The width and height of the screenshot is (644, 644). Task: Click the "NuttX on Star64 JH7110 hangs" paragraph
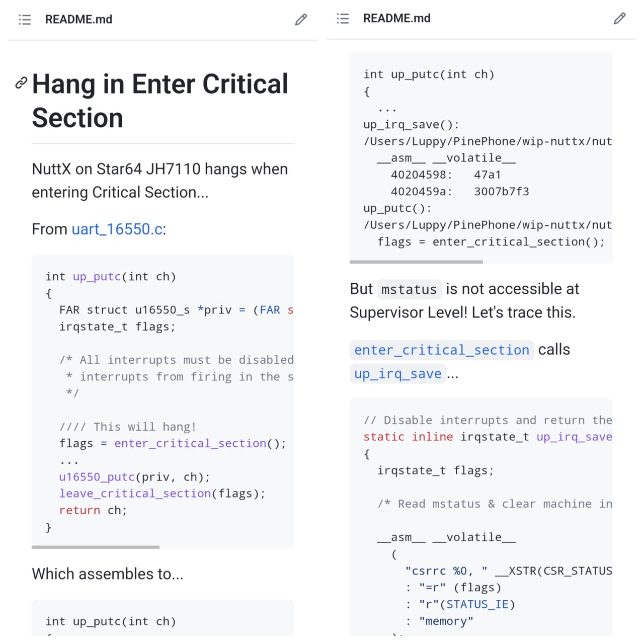(159, 181)
